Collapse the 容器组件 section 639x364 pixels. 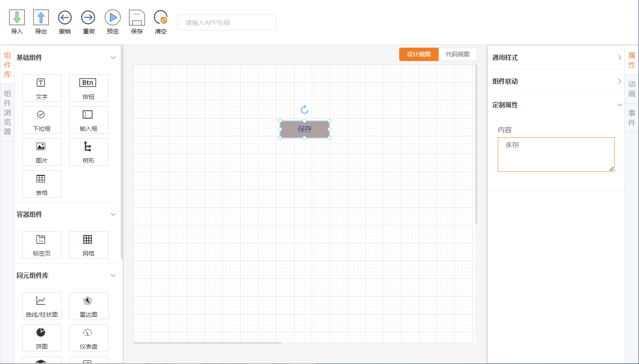pos(113,214)
